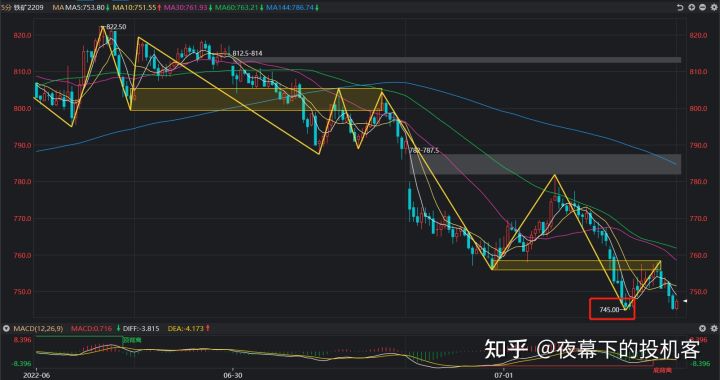Viewport: 720px width, 380px height.
Task: Click the DIFF:-3.815 value readout
Action: [140, 329]
